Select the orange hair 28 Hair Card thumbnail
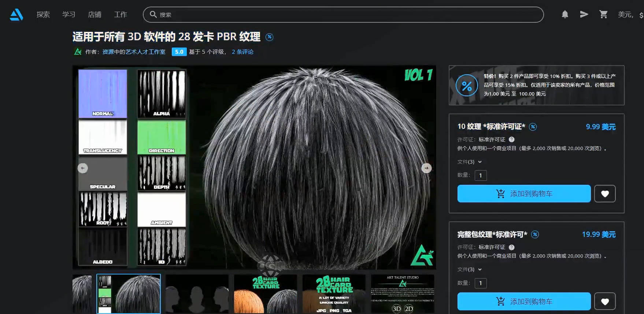Image resolution: width=644 pixels, height=314 pixels. click(x=265, y=294)
